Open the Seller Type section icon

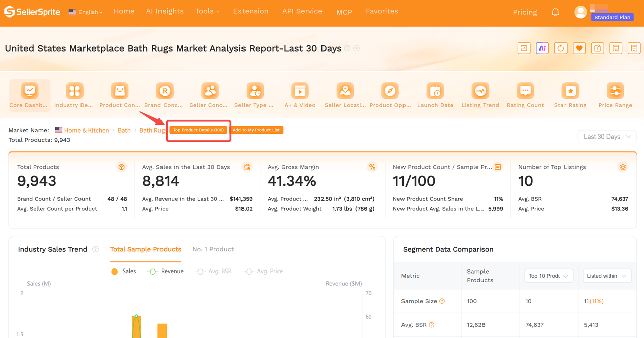click(x=255, y=91)
